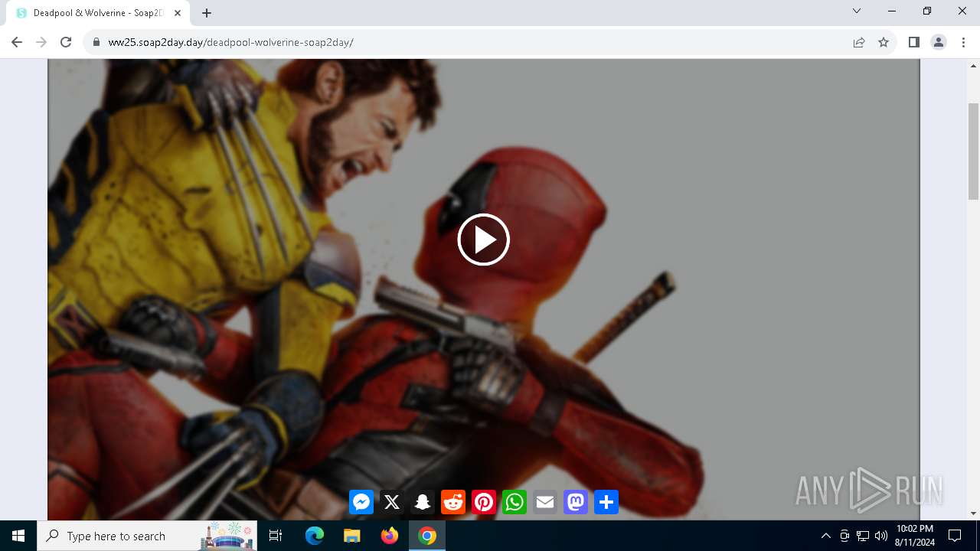Open network settings tray icon

click(x=863, y=536)
